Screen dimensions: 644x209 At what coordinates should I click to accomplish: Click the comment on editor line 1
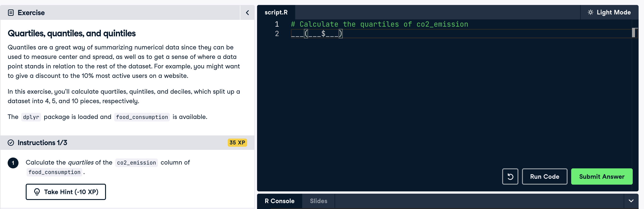pyautogui.click(x=379, y=24)
